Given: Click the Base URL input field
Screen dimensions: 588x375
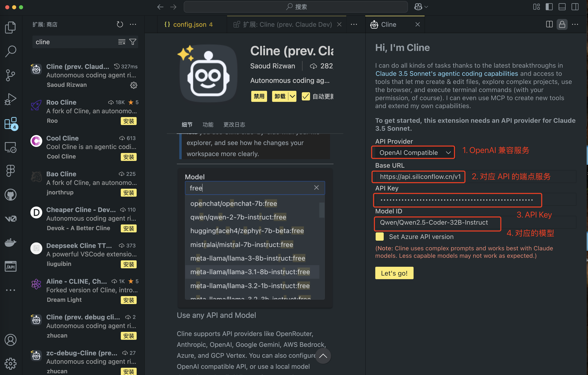Looking at the screenshot, I should [476, 176].
